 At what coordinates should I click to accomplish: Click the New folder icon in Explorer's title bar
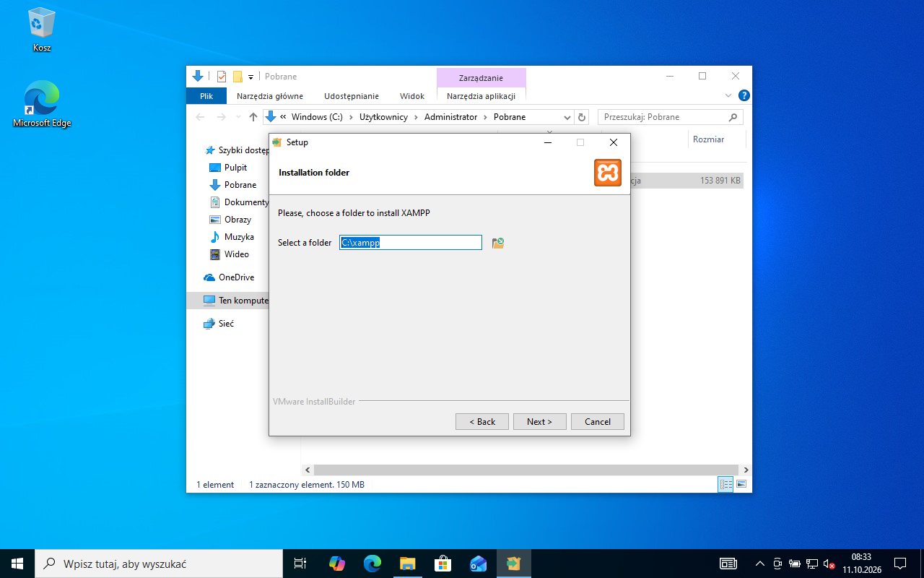(237, 77)
